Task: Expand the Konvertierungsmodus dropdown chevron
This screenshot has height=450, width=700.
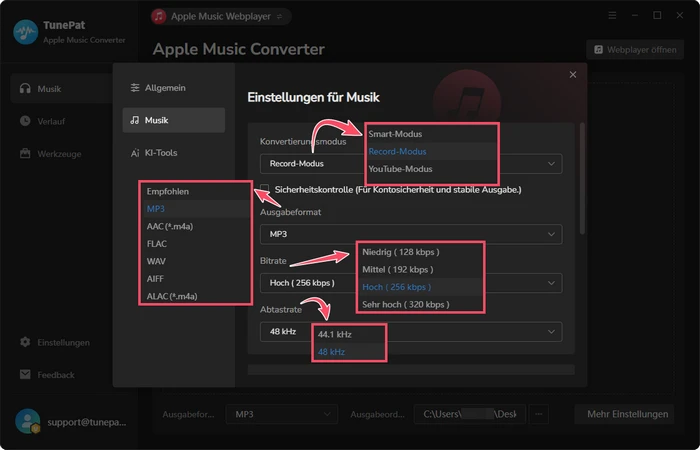Action: pyautogui.click(x=551, y=164)
